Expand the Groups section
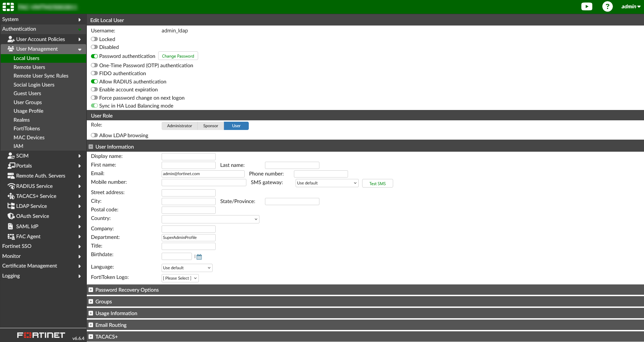This screenshot has height=342, width=644. coord(91,302)
